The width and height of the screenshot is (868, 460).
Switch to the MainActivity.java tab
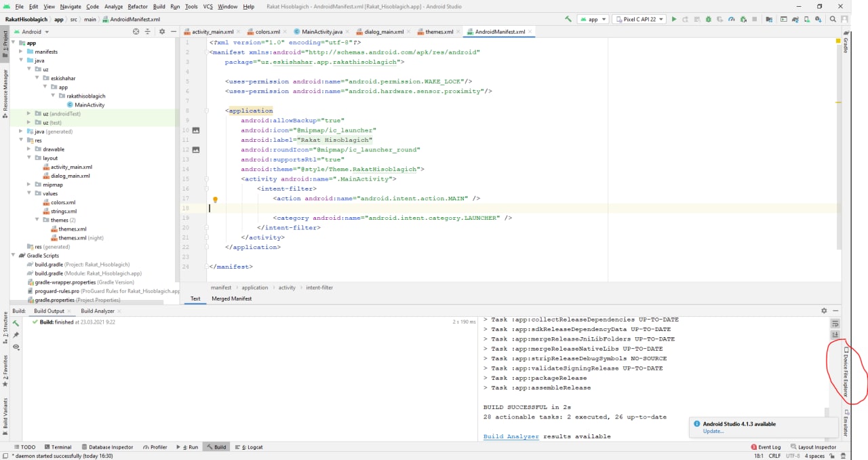[x=318, y=32]
